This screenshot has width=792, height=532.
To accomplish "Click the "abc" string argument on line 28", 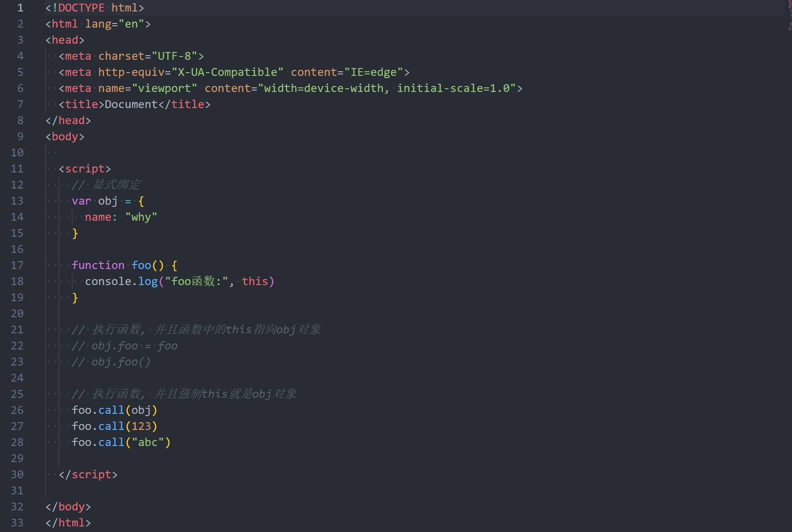I will (148, 442).
